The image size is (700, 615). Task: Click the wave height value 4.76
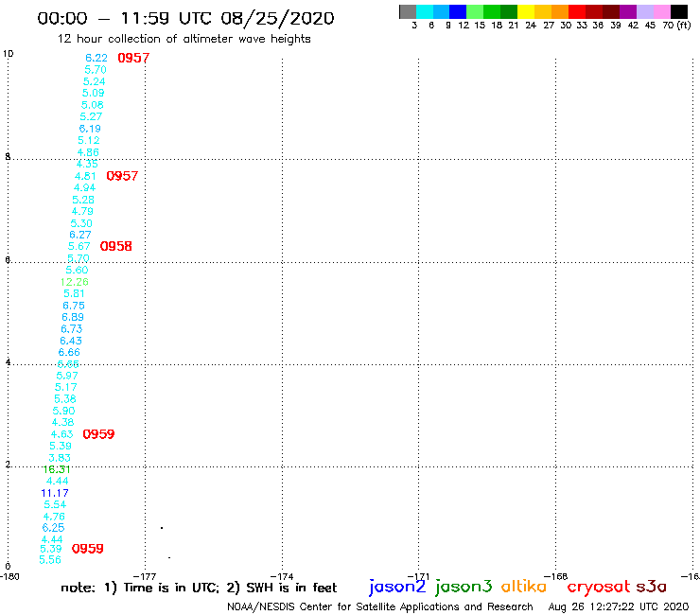click(x=54, y=517)
